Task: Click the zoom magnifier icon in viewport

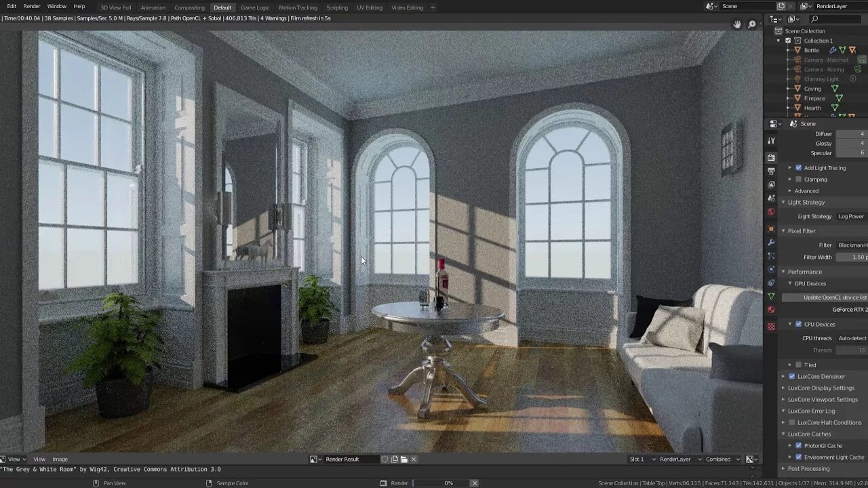Action: 751,24
